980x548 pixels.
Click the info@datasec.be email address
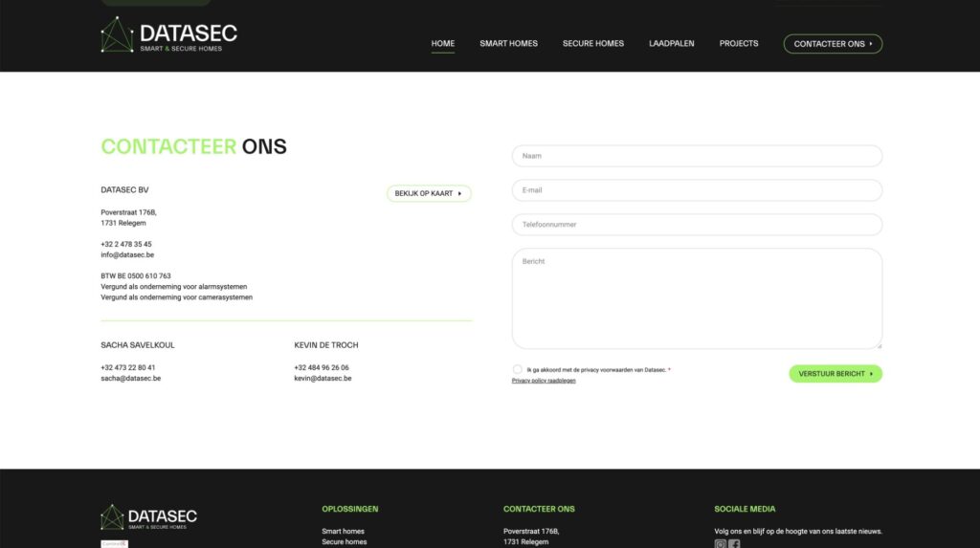(127, 255)
